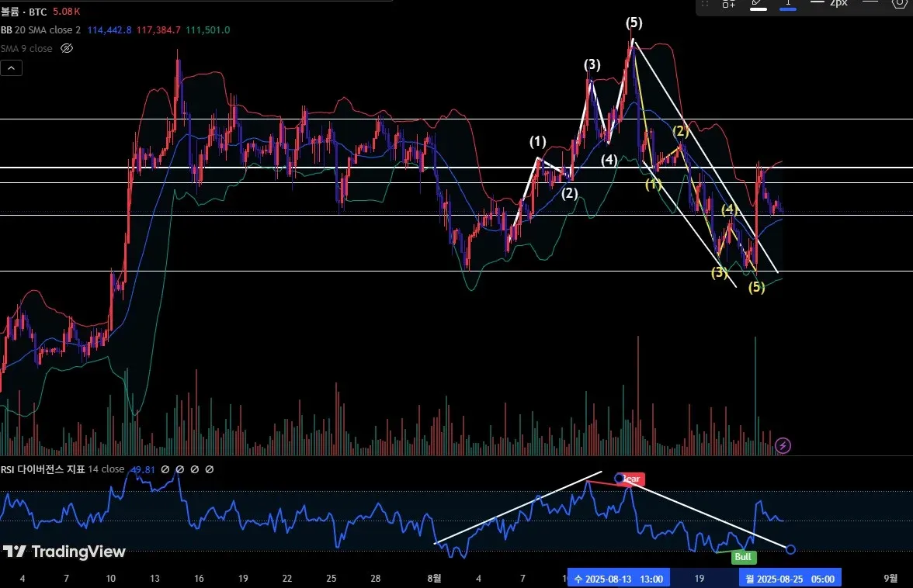Select the 2025-08-13 13:00 time marker

click(618, 579)
